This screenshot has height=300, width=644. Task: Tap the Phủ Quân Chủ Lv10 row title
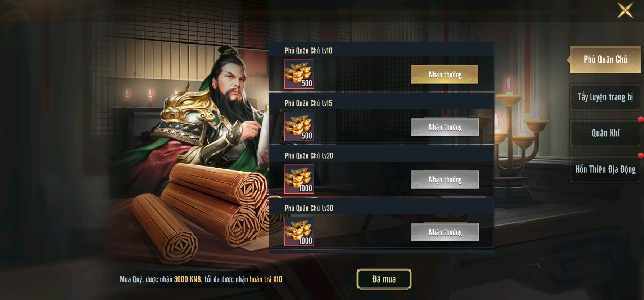(x=309, y=51)
